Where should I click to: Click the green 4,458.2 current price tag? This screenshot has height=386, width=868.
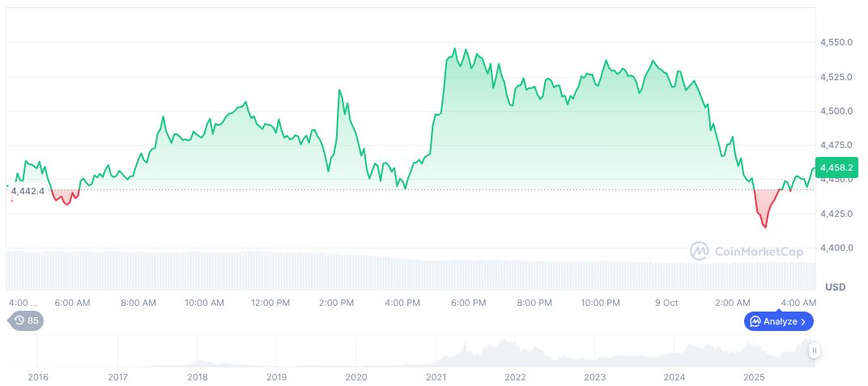point(836,168)
